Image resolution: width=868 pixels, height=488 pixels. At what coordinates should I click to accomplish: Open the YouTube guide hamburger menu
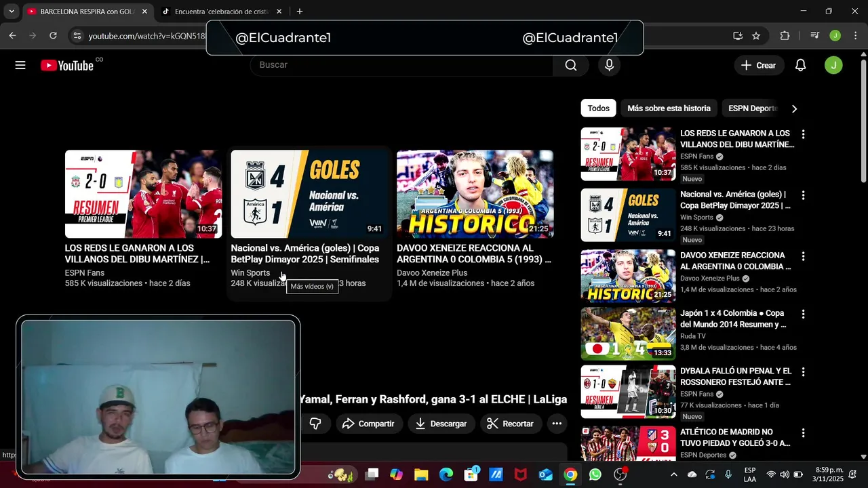20,65
